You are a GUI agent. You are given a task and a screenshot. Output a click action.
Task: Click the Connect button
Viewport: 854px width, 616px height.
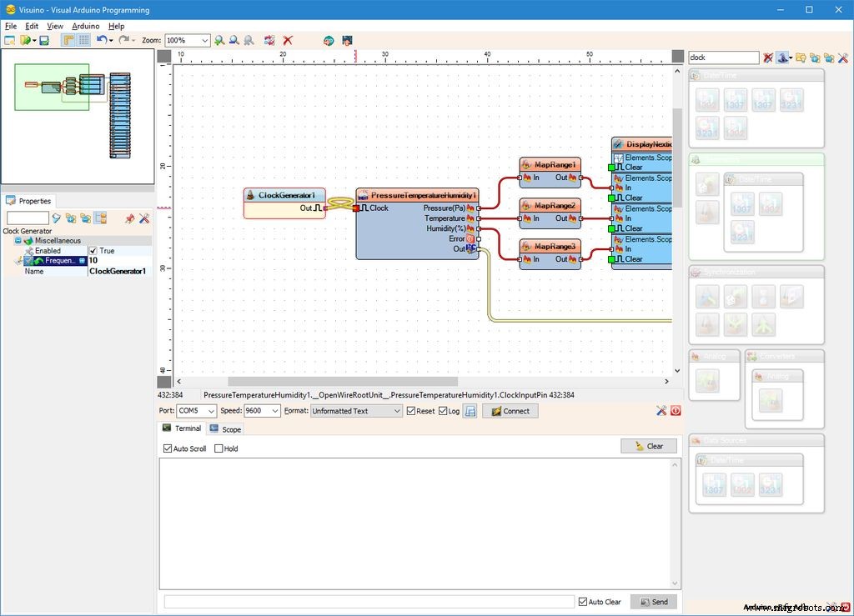coord(510,411)
